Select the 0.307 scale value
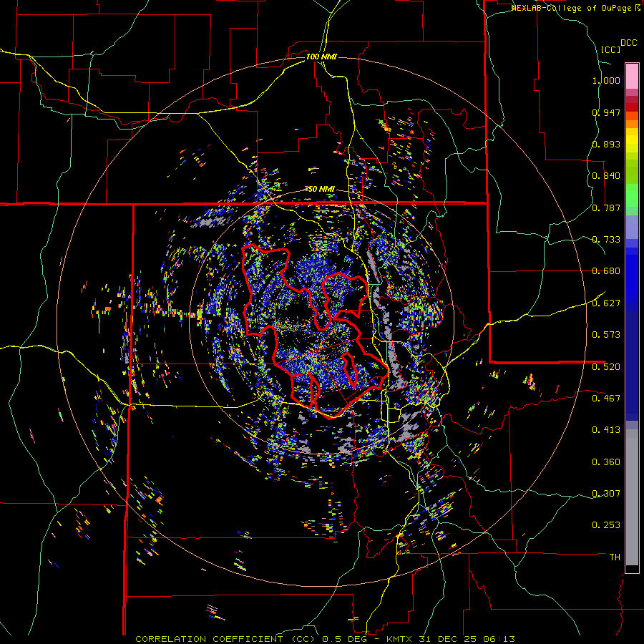644x644 pixels. pyautogui.click(x=606, y=493)
